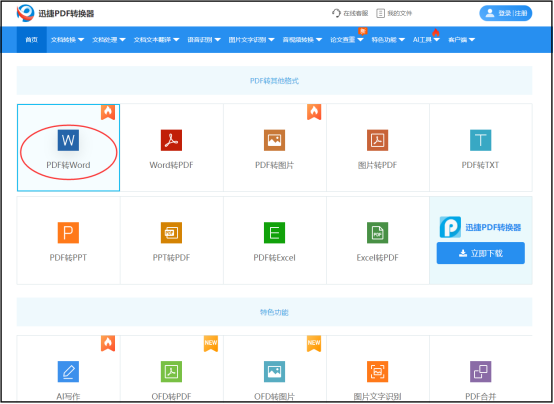Screen dimensions: 554x404
Task: Click the P app logo in download card
Action: pos(450,227)
